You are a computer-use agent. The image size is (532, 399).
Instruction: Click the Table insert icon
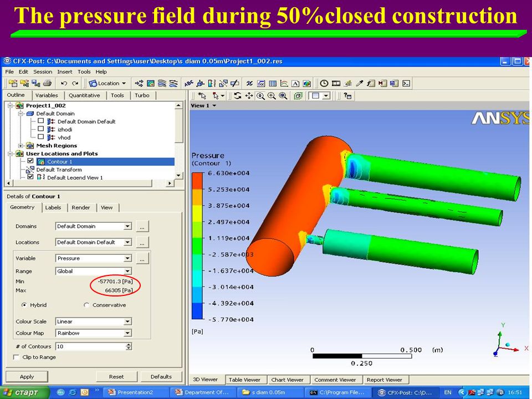[273, 83]
